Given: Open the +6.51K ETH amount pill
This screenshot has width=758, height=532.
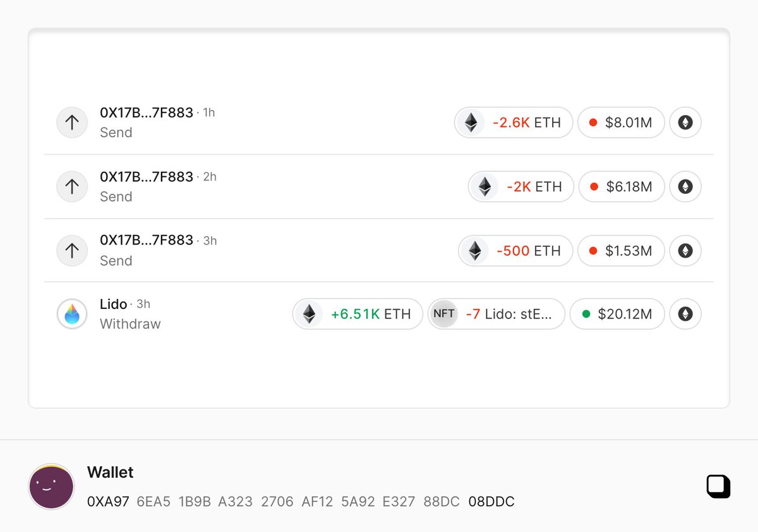Looking at the screenshot, I should tap(358, 314).
